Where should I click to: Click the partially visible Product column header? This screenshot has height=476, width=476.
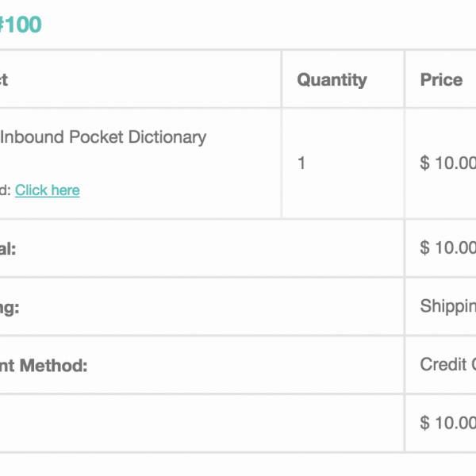[x=4, y=80]
